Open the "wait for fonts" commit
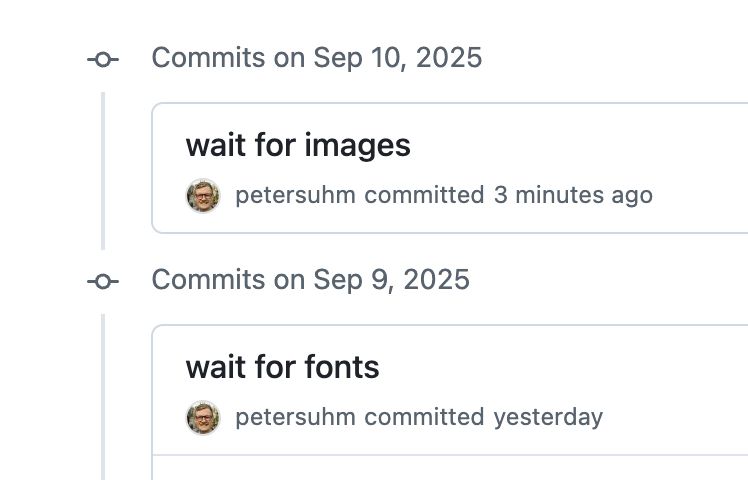 click(x=282, y=368)
